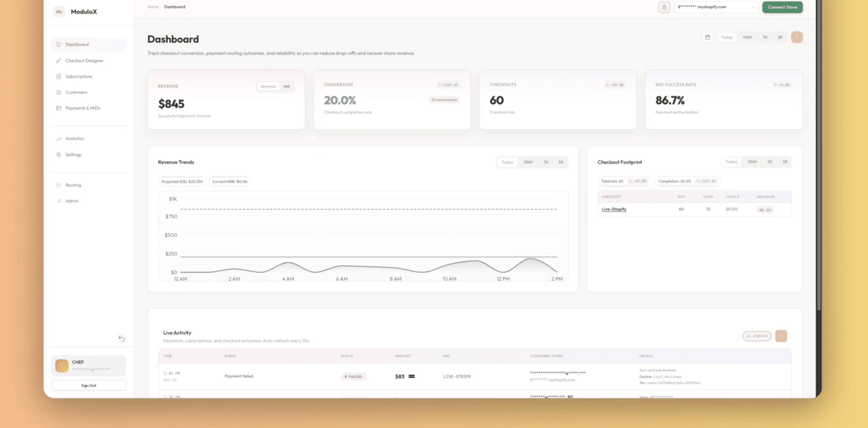This screenshot has width=868, height=428.
Task: Open the Checkout Designer from the sidebar
Action: click(84, 60)
